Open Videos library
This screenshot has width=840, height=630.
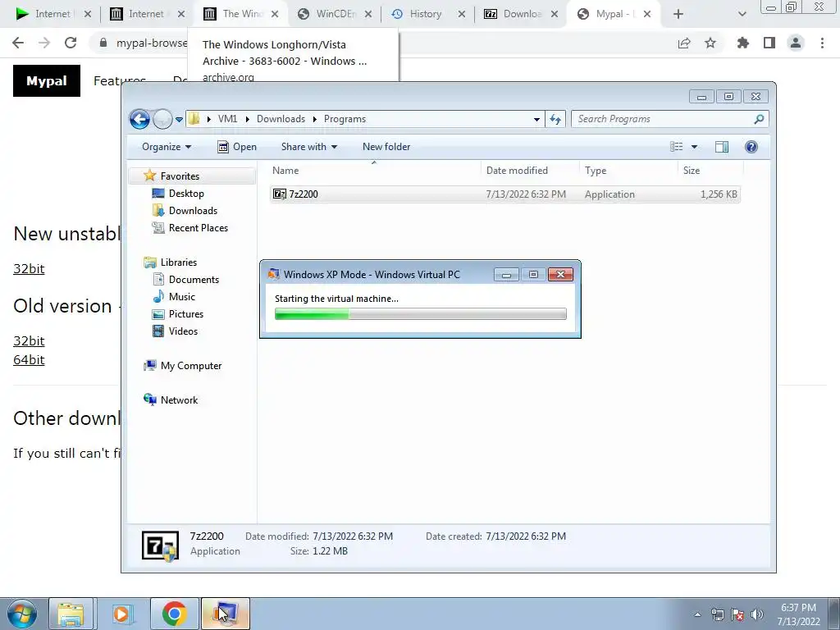point(183,331)
